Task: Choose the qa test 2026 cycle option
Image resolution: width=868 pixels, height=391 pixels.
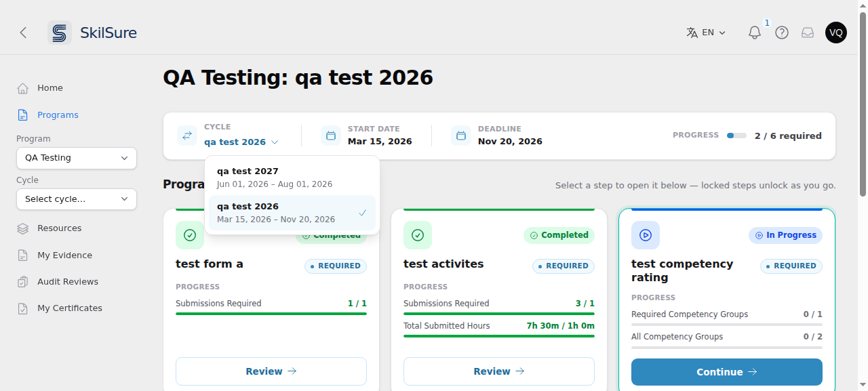Action: tap(292, 213)
